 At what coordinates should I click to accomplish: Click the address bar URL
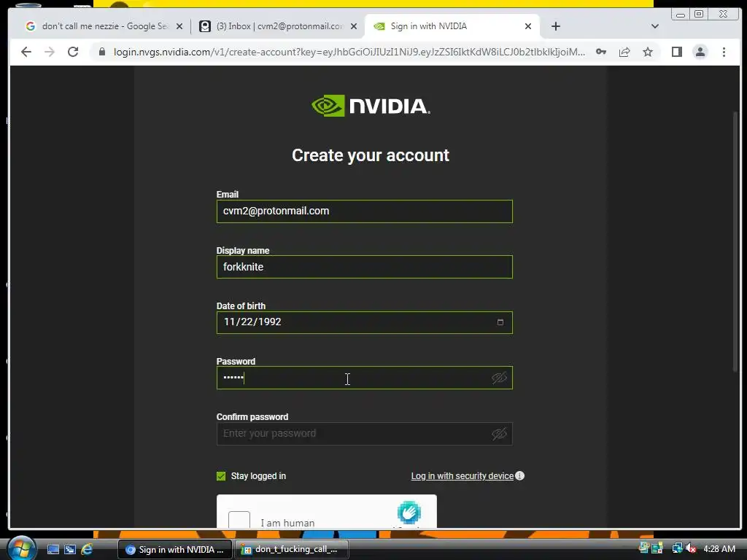349,52
